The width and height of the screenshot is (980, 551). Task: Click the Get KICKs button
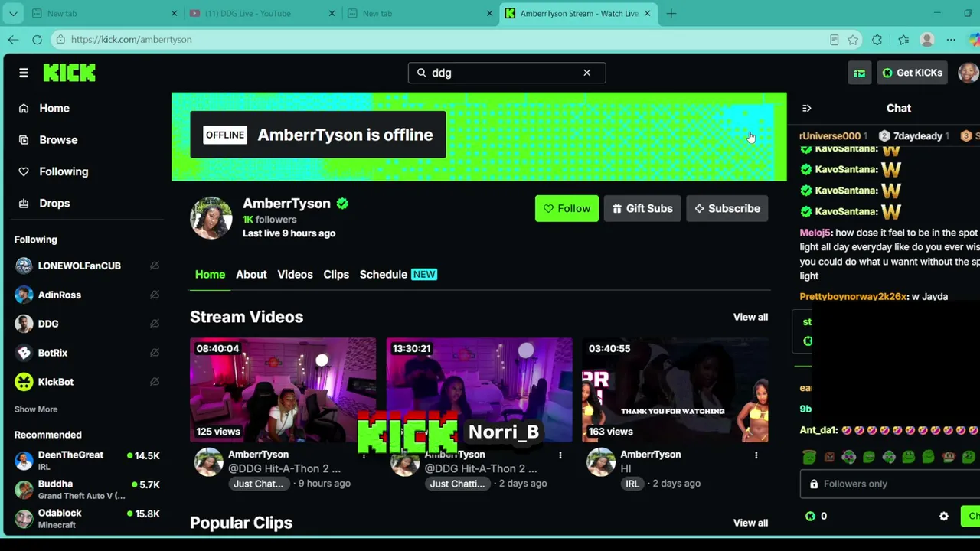coord(913,73)
